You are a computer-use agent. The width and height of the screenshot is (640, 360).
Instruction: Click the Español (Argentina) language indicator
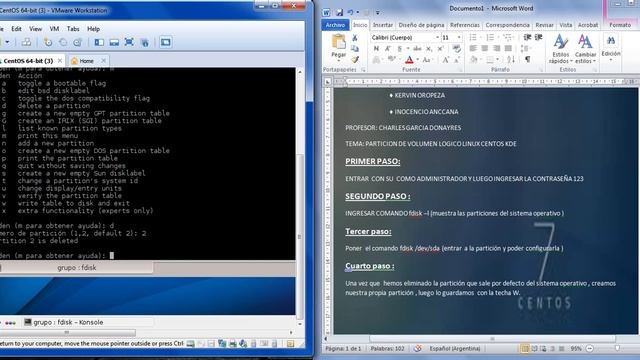(454, 349)
